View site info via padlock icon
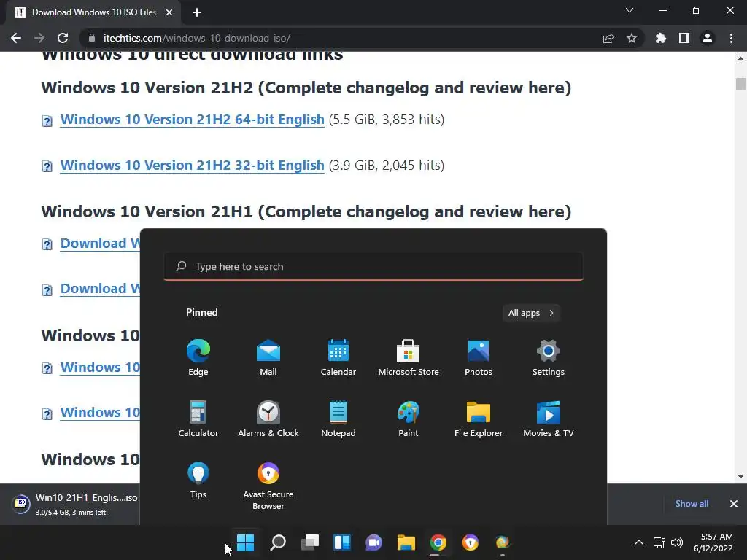The height and width of the screenshot is (560, 747). coord(92,38)
